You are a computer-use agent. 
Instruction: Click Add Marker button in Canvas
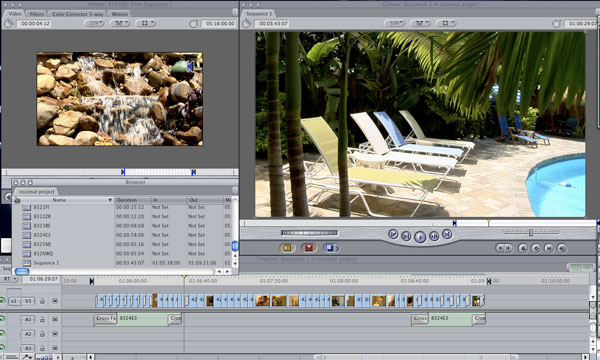[x=523, y=248]
